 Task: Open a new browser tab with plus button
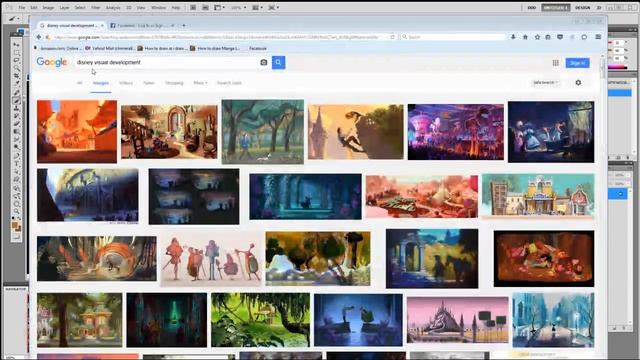[x=184, y=26]
